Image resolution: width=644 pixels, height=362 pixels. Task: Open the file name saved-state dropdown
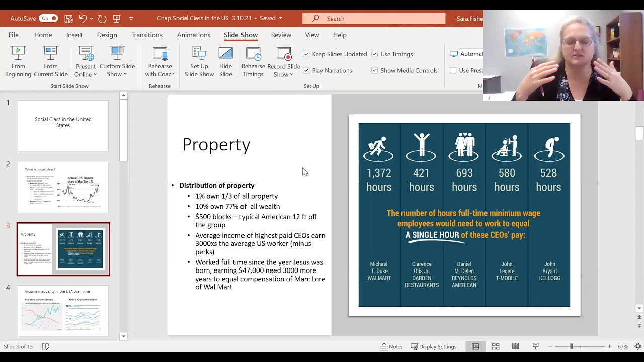[x=281, y=18]
